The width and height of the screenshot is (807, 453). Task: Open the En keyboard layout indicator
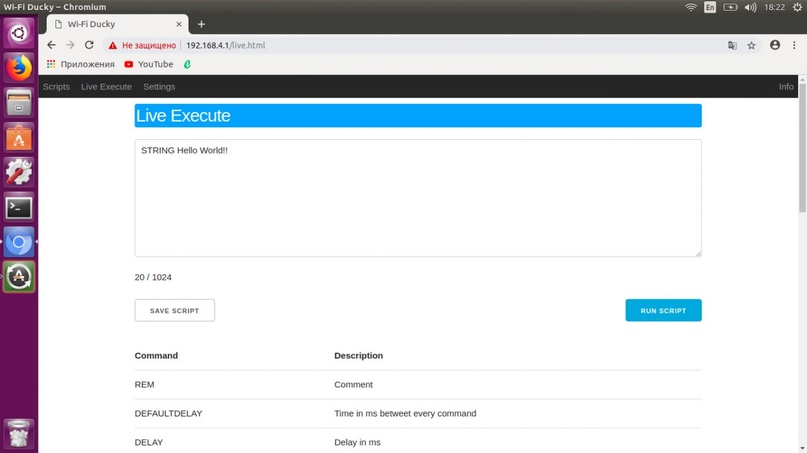click(710, 7)
